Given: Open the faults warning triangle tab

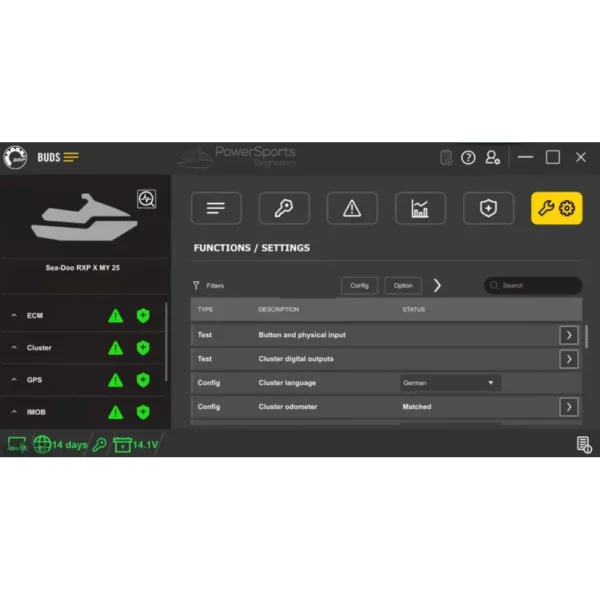Looking at the screenshot, I should click(352, 208).
